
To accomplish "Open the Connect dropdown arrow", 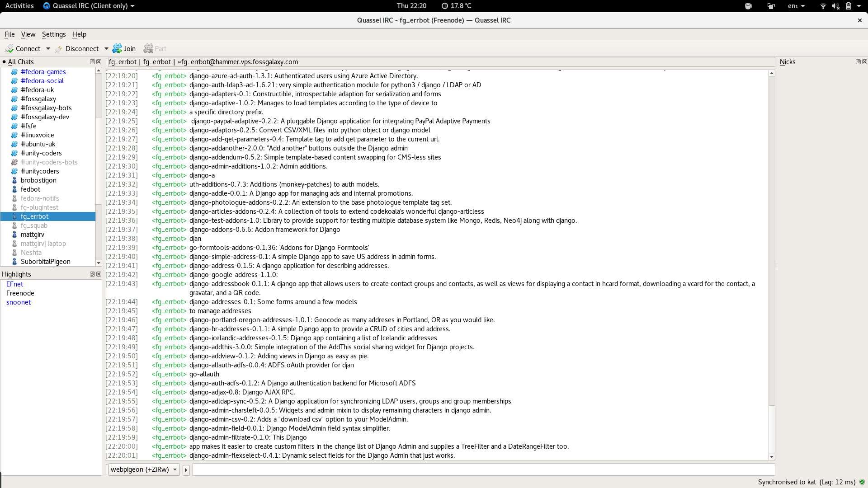I will tap(48, 49).
